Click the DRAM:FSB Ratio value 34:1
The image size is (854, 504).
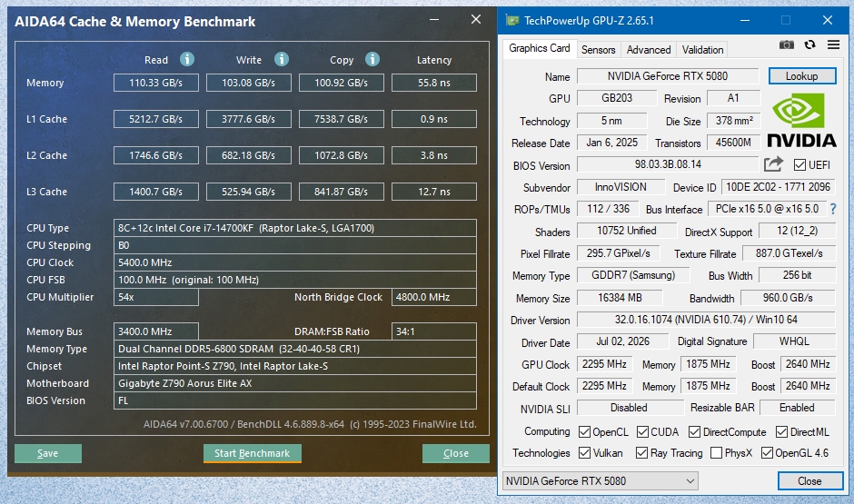coord(434,331)
